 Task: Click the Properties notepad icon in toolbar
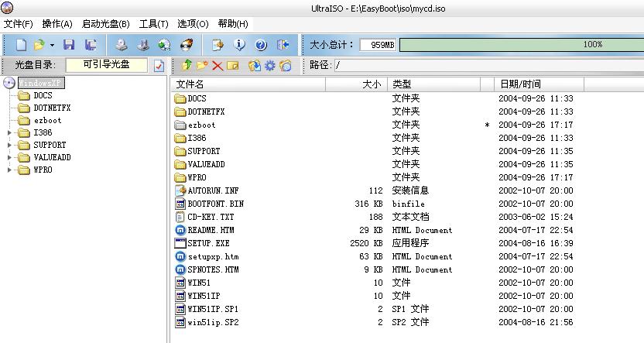click(218, 45)
